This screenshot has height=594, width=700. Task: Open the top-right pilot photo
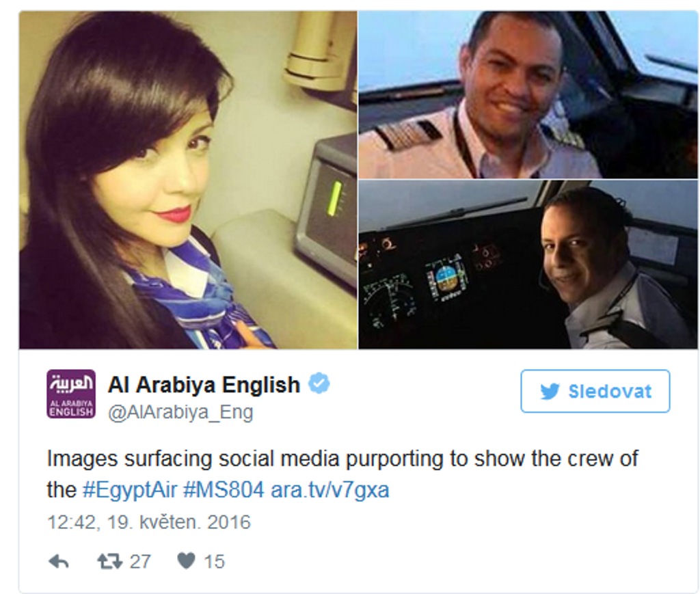point(528,94)
